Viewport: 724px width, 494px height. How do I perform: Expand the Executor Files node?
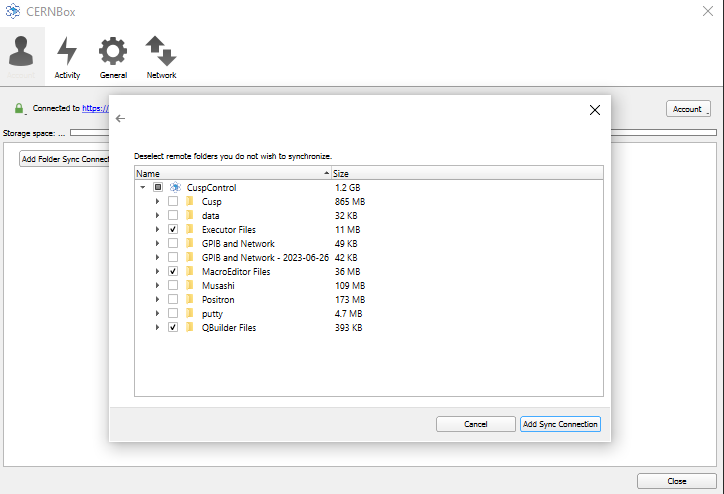(x=157, y=229)
